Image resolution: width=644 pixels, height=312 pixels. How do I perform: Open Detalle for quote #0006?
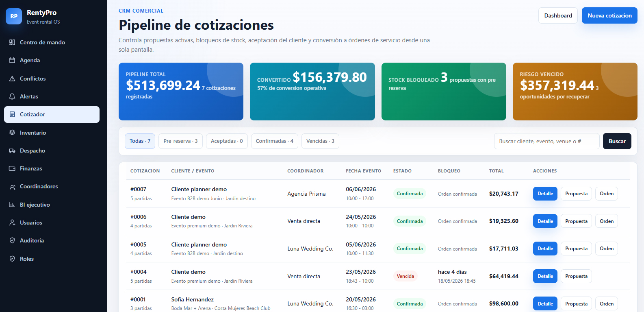tap(545, 221)
